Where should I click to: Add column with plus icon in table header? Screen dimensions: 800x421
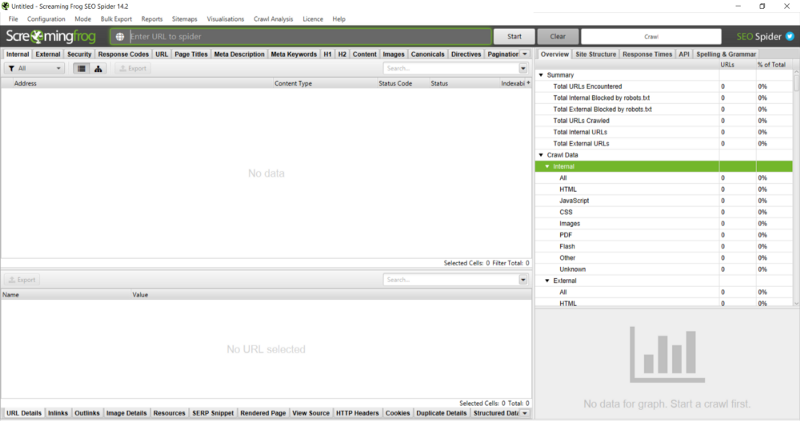[x=529, y=83]
